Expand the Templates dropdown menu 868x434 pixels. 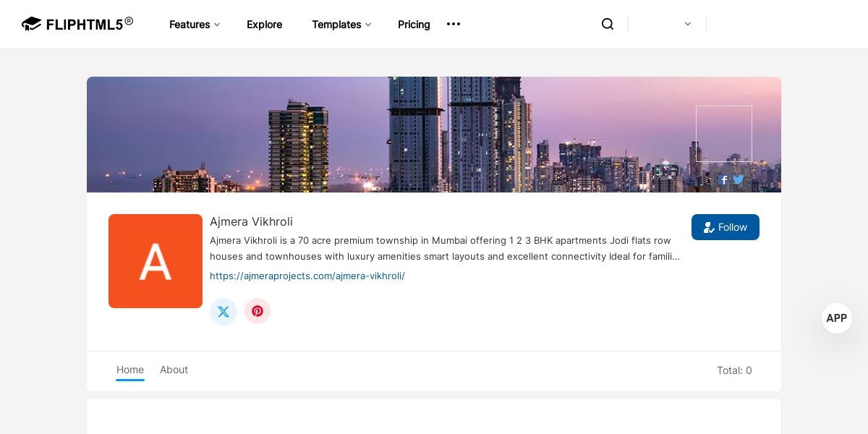[x=341, y=24]
